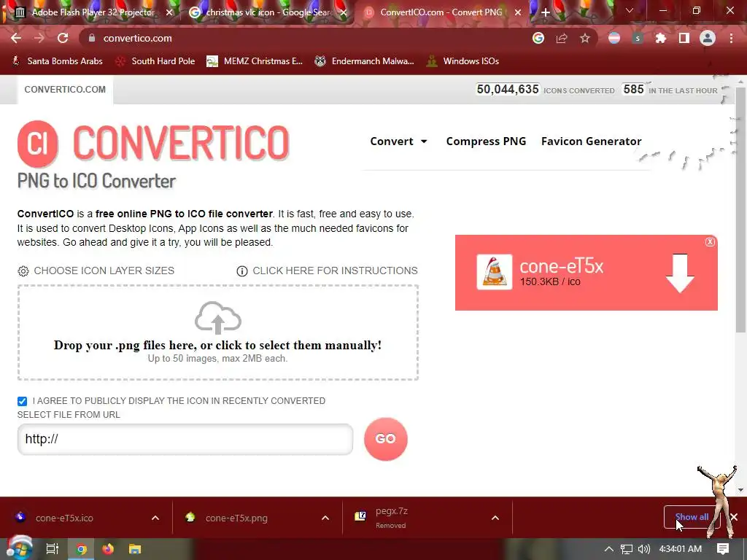This screenshot has height=560, width=747.
Task: Expand the Convert dropdown menu
Action: click(399, 141)
